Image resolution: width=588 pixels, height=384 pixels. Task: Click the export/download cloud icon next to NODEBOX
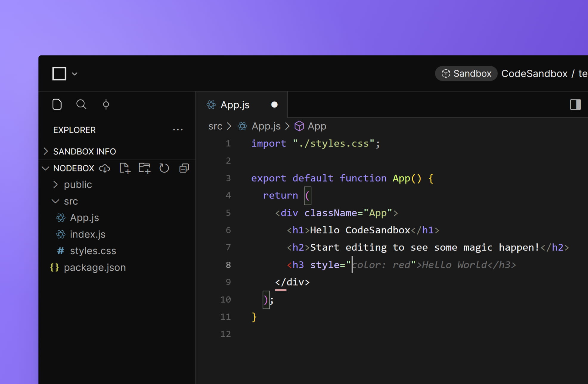pyautogui.click(x=104, y=168)
